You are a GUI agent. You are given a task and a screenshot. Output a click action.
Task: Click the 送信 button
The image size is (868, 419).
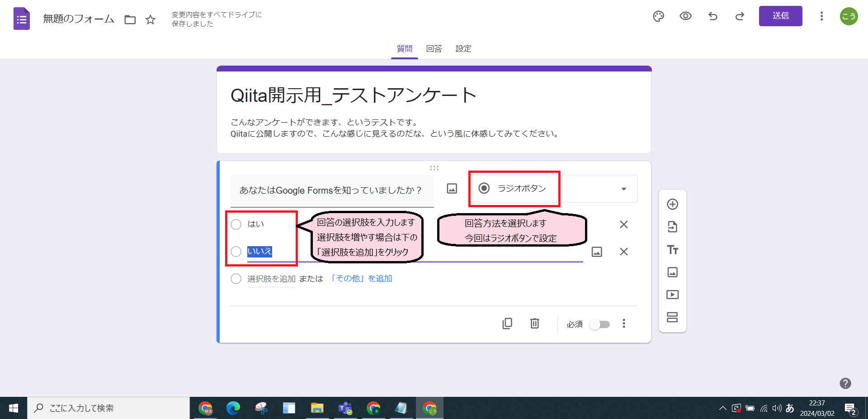click(x=780, y=16)
